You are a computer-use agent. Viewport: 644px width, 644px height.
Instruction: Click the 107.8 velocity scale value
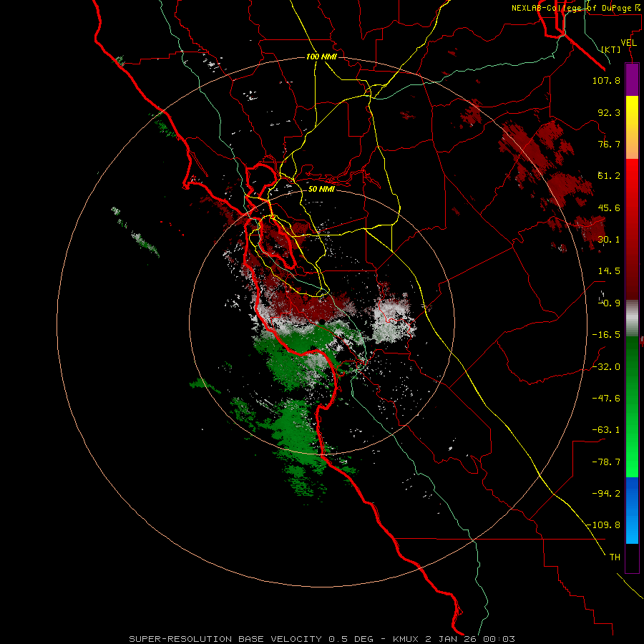click(x=606, y=80)
